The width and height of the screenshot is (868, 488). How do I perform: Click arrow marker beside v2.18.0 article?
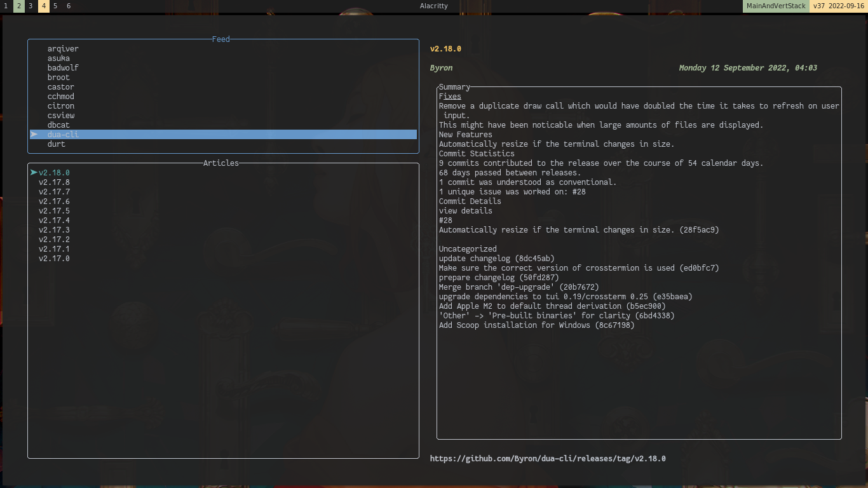point(34,173)
